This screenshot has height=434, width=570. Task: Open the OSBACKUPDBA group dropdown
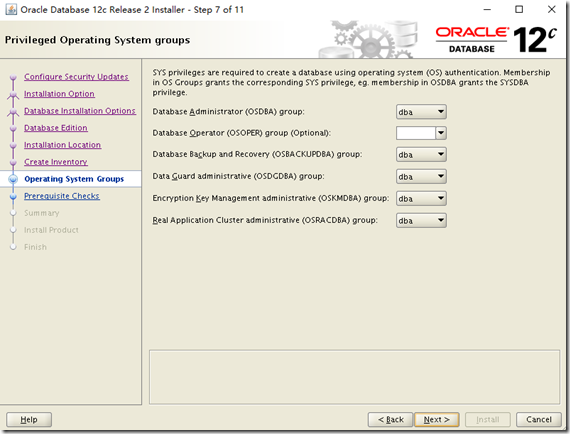pos(421,155)
